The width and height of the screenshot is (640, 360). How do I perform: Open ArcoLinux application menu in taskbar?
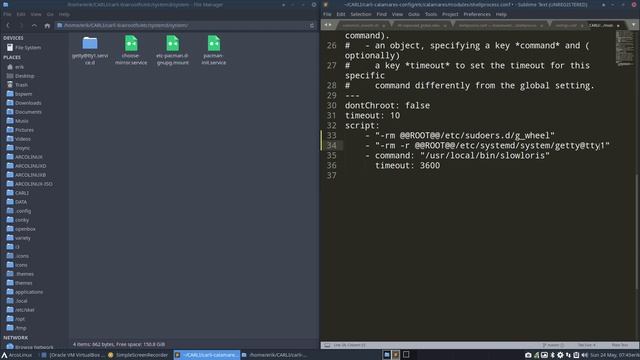coord(17,355)
